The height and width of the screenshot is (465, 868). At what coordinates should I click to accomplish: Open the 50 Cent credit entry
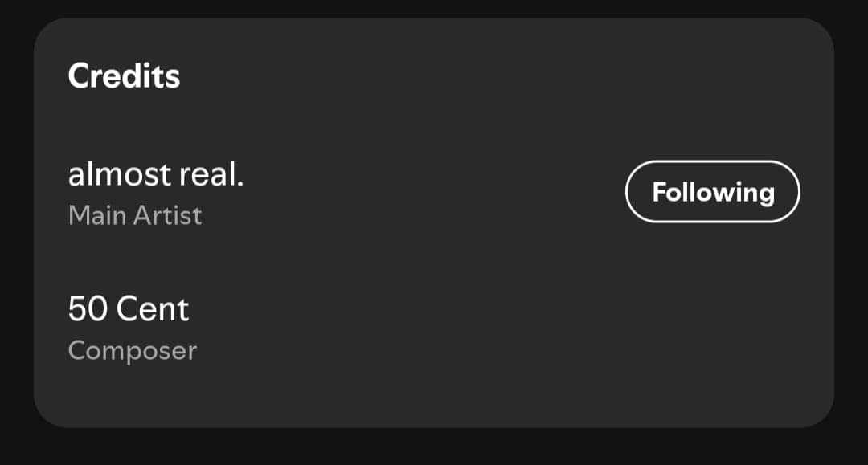(129, 309)
